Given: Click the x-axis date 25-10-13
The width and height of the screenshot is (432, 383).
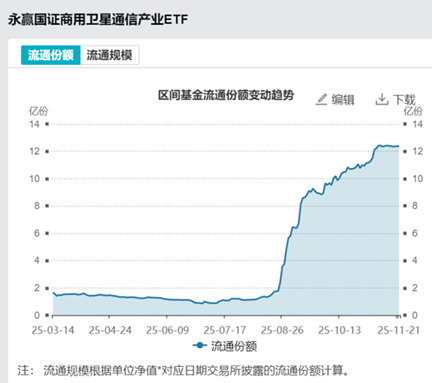Looking at the screenshot, I should (x=339, y=330).
